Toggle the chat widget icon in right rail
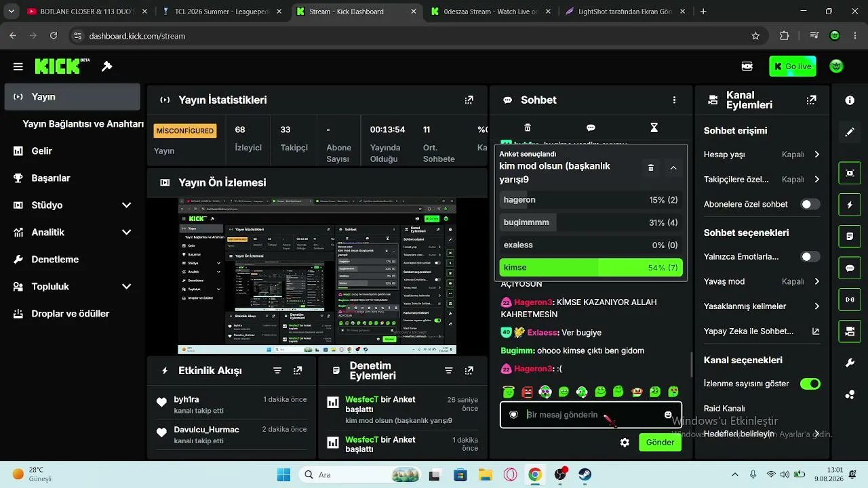Image resolution: width=868 pixels, height=488 pixels. pyautogui.click(x=850, y=268)
